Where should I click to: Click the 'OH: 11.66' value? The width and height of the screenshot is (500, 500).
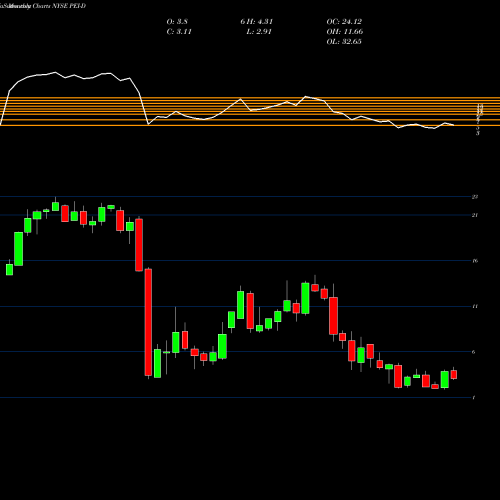tap(345, 32)
